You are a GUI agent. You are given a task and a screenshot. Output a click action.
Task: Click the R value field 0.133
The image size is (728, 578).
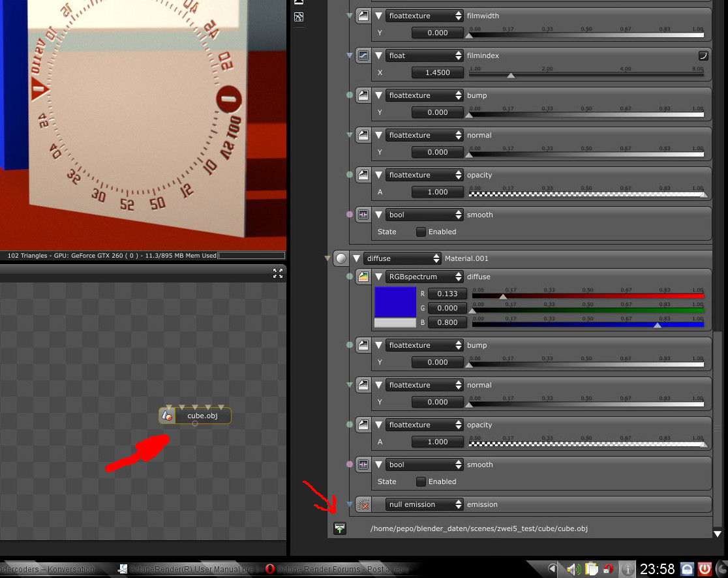[447, 294]
